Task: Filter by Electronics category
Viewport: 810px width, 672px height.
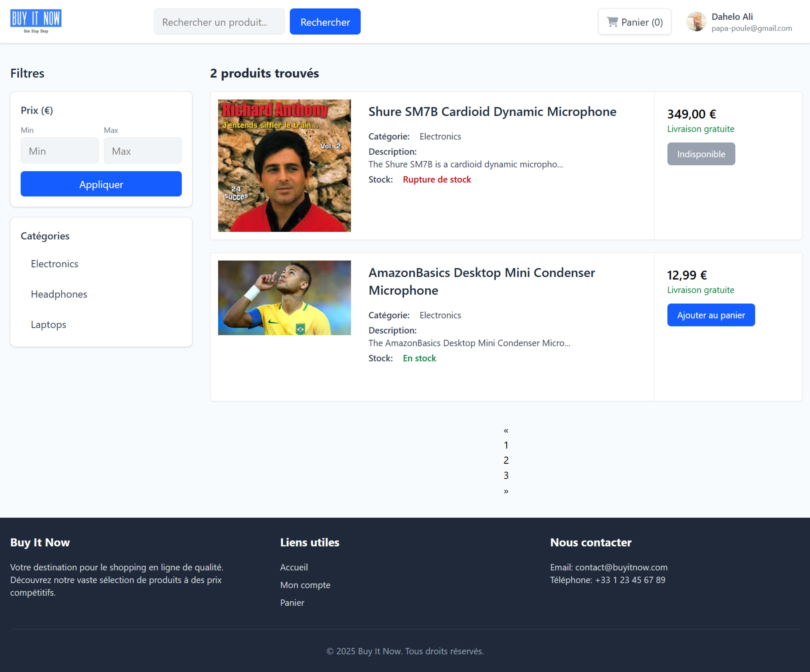Action: pyautogui.click(x=54, y=264)
